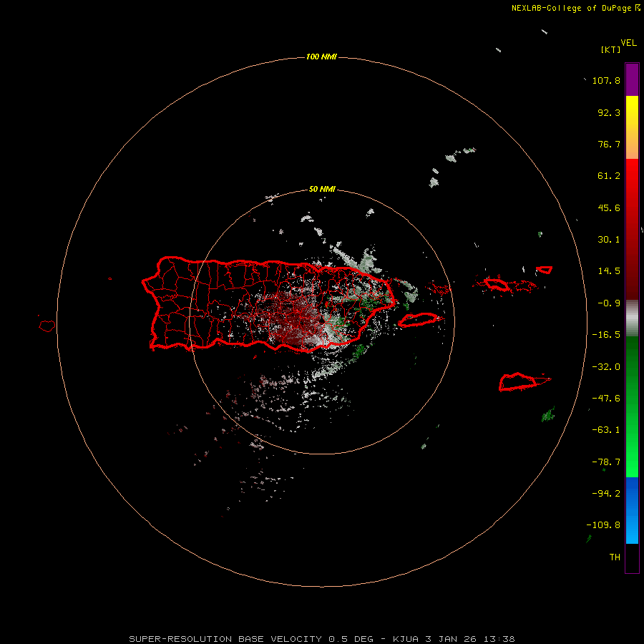
Task: Click the 14.5 velocity scale value
Action: [609, 271]
